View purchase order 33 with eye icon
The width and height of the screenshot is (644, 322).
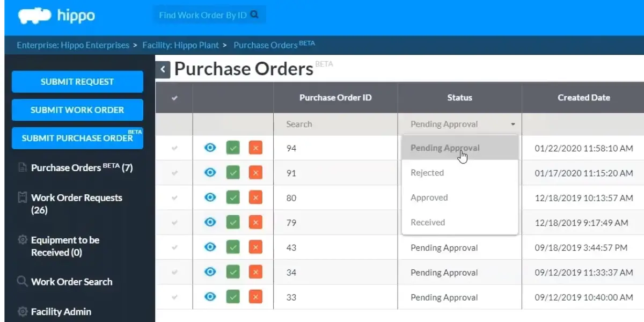tap(210, 297)
